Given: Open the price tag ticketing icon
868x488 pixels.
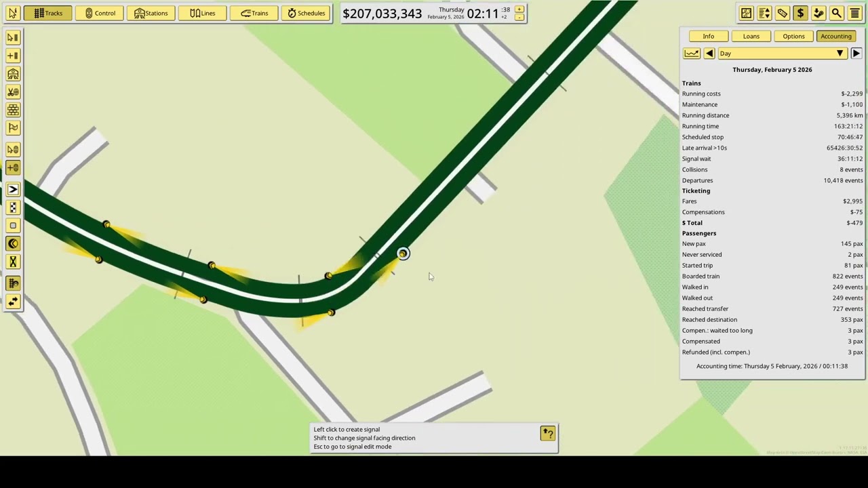Looking at the screenshot, I should [x=782, y=13].
